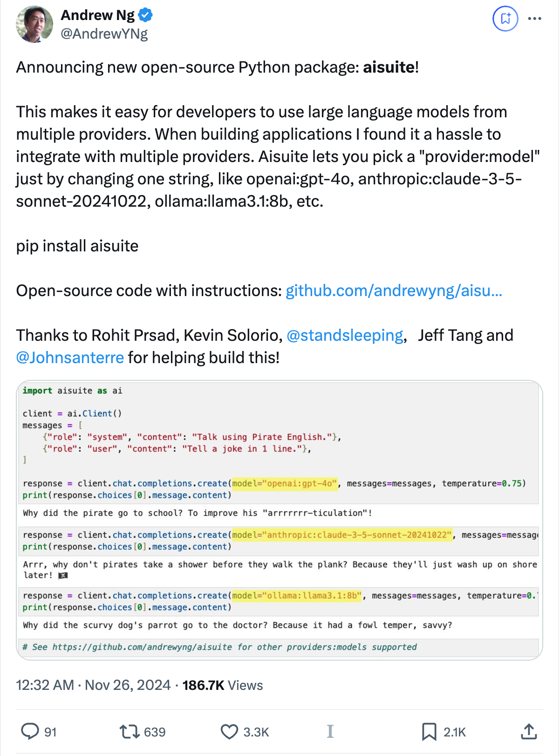
Task: Click the share upload icon
Action: click(529, 731)
